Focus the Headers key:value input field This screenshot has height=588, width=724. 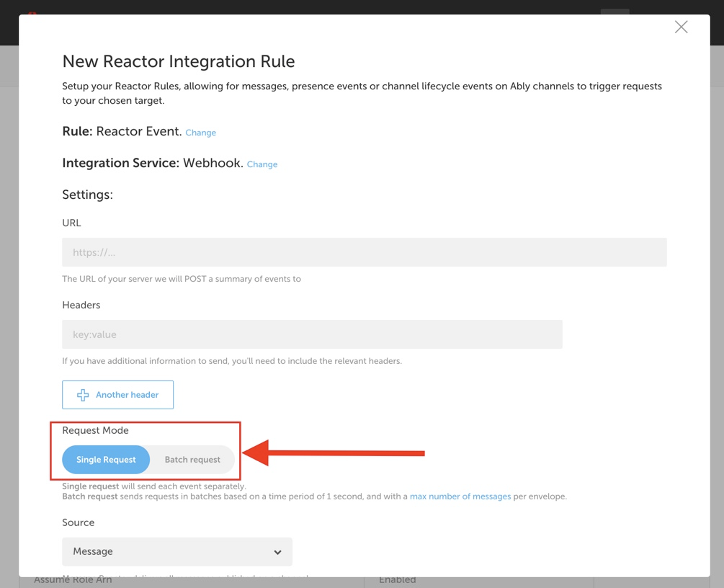312,334
